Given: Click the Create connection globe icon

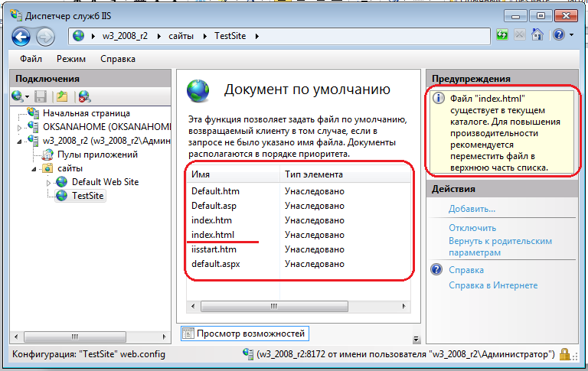Looking at the screenshot, I should [18, 96].
